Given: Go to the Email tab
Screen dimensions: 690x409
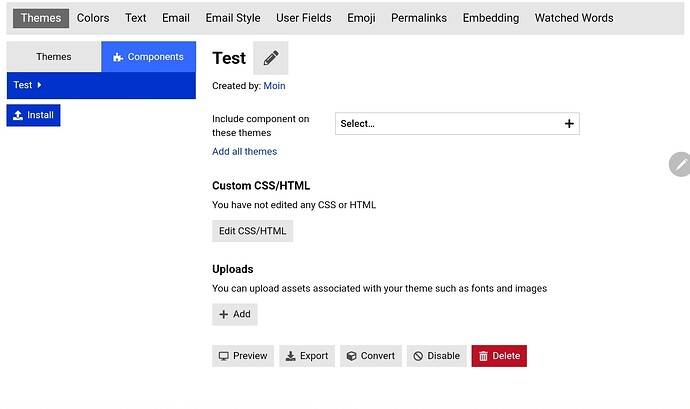Looking at the screenshot, I should tap(176, 18).
